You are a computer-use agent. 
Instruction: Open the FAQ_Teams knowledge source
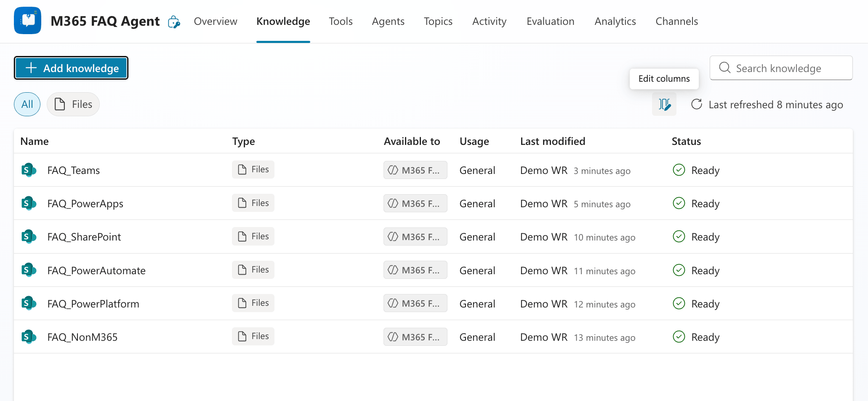click(x=74, y=170)
